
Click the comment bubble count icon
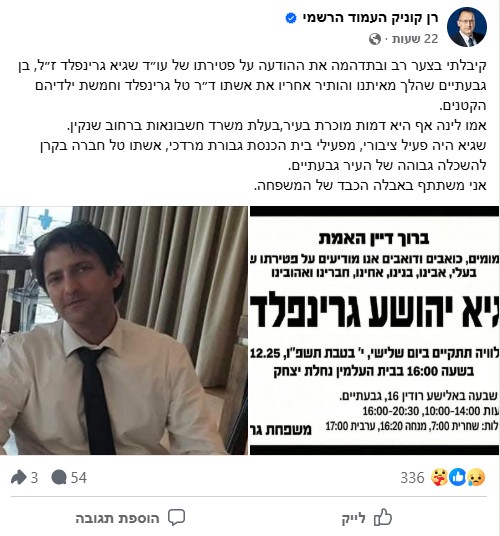point(59,477)
